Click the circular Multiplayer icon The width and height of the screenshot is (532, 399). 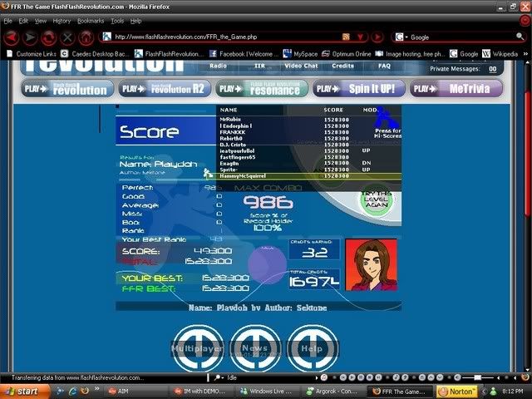[197, 348]
